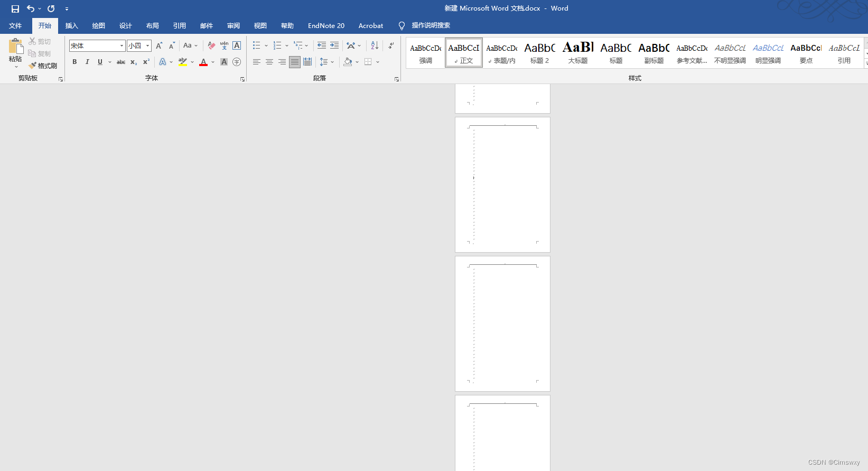Toggle italic formatting
Image resolution: width=868 pixels, height=471 pixels.
coord(87,62)
